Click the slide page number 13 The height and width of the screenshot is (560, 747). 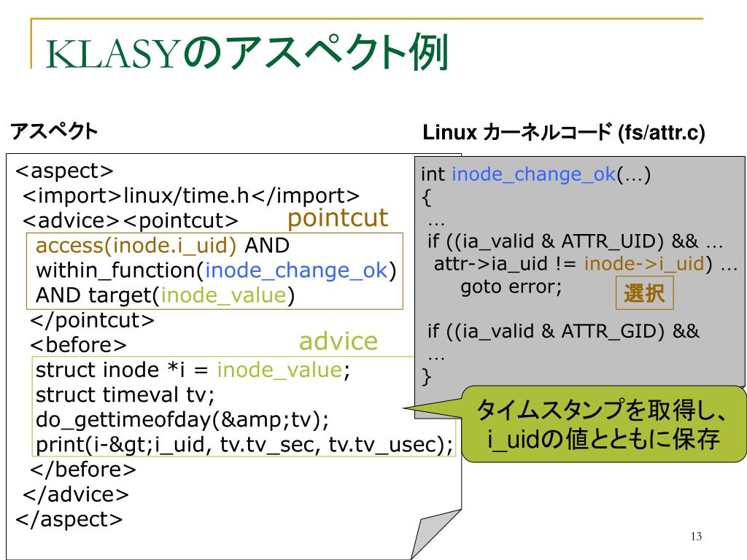point(696,537)
